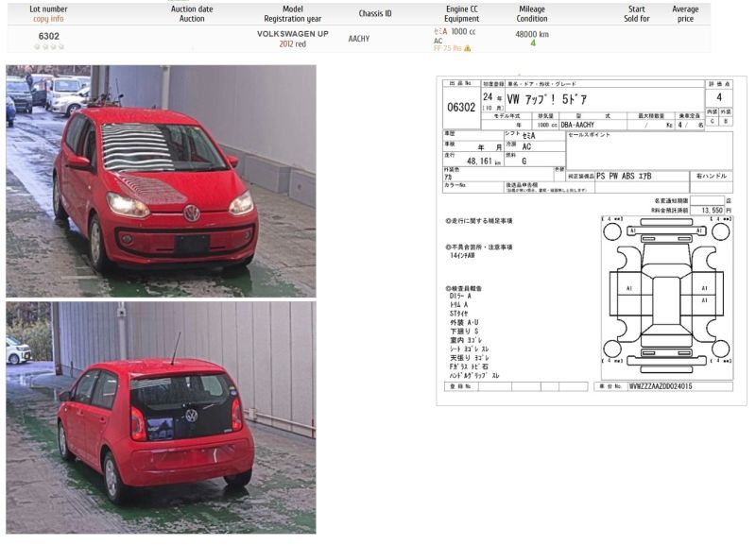This screenshot has height=545, width=756.
Task: Click the green condition grade 4
Action: [x=533, y=43]
